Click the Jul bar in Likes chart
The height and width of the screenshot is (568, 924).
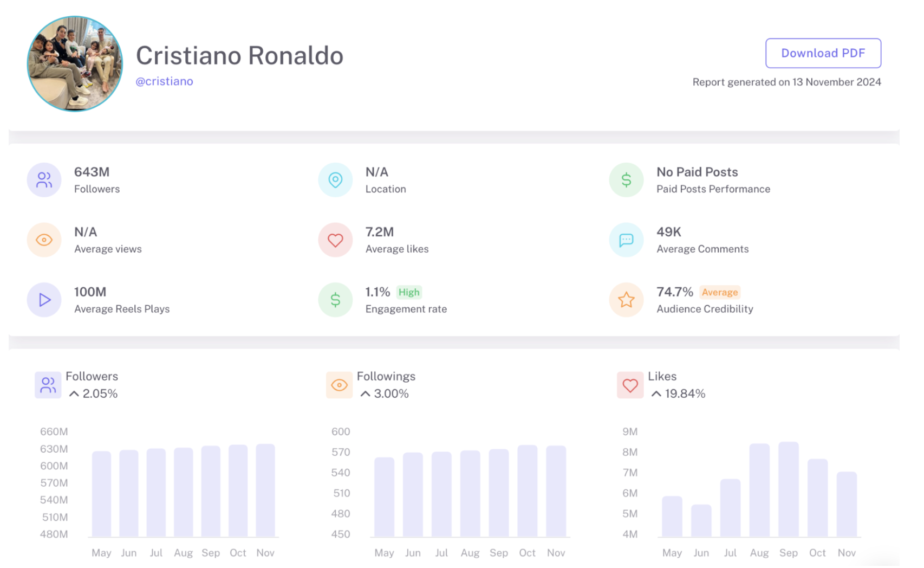pos(730,508)
